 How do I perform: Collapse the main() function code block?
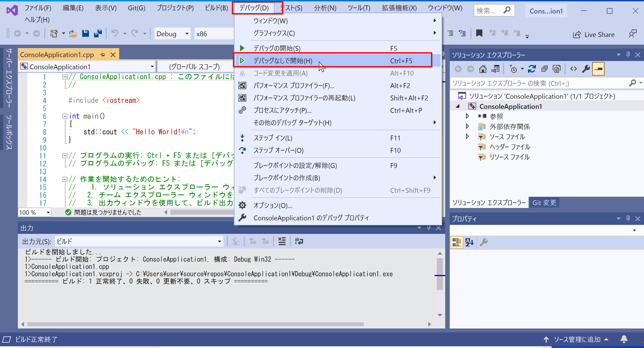pyautogui.click(x=65, y=116)
